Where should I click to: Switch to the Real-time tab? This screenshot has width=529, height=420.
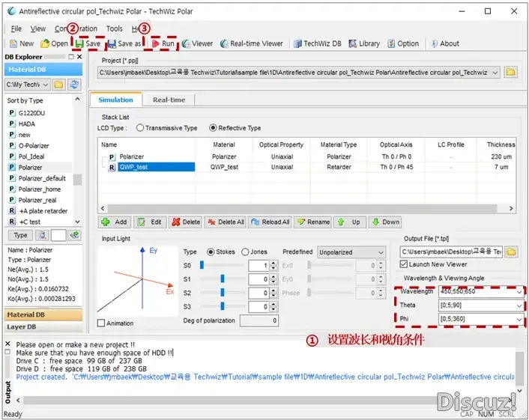[x=169, y=100]
